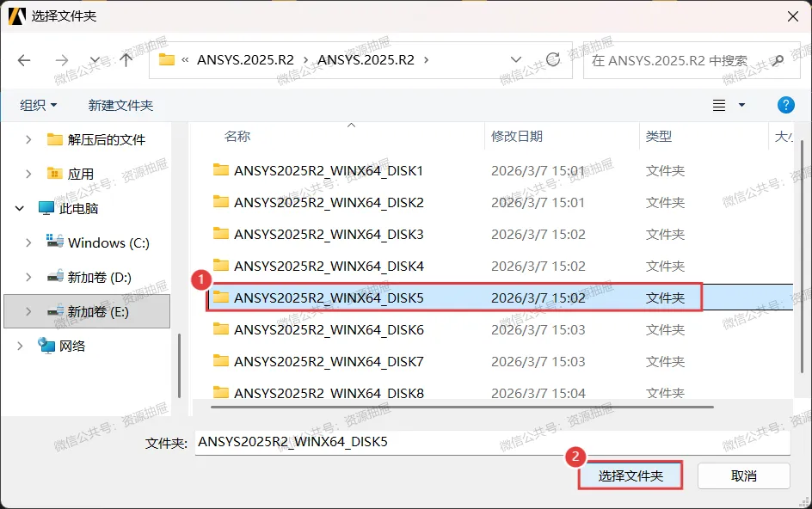
Task: Select folder ANSYS2025R2_WINX64_DISK4
Action: [x=329, y=267]
